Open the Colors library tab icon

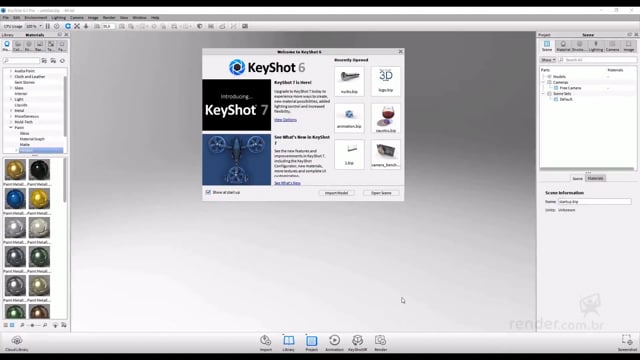tap(18, 46)
